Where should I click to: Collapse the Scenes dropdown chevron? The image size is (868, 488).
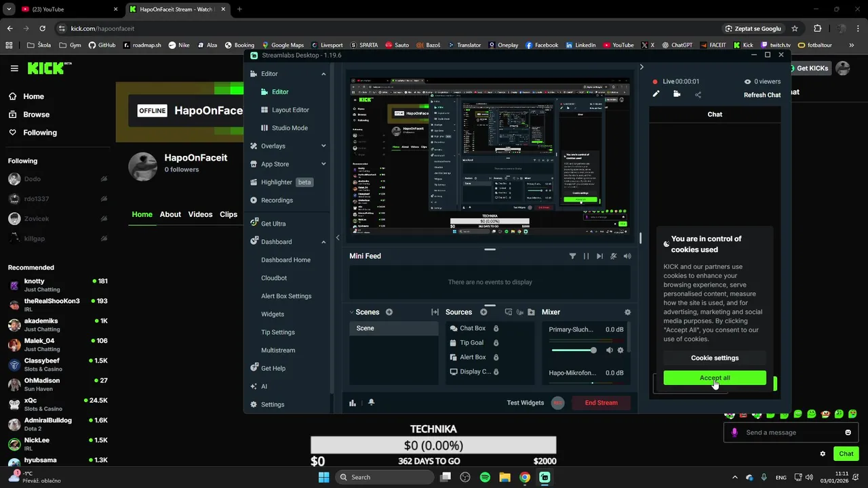tap(352, 312)
